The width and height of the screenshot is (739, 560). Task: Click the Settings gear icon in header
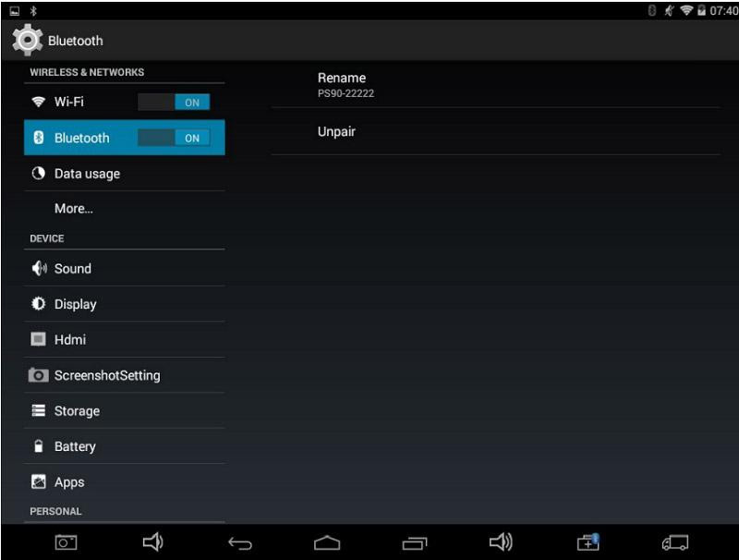click(x=28, y=40)
